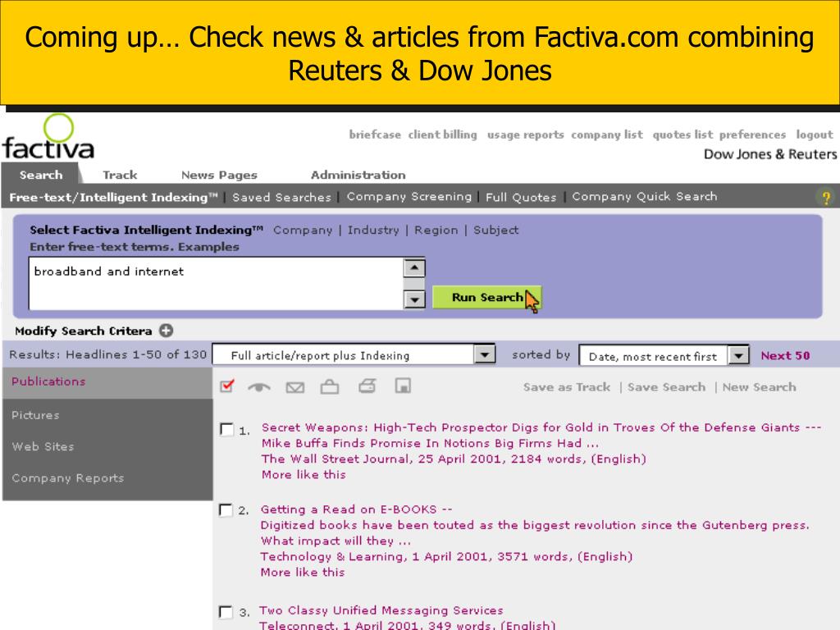This screenshot has height=630, width=840.
Task: Click More like this under Wall Street Journal article
Action: (x=304, y=475)
